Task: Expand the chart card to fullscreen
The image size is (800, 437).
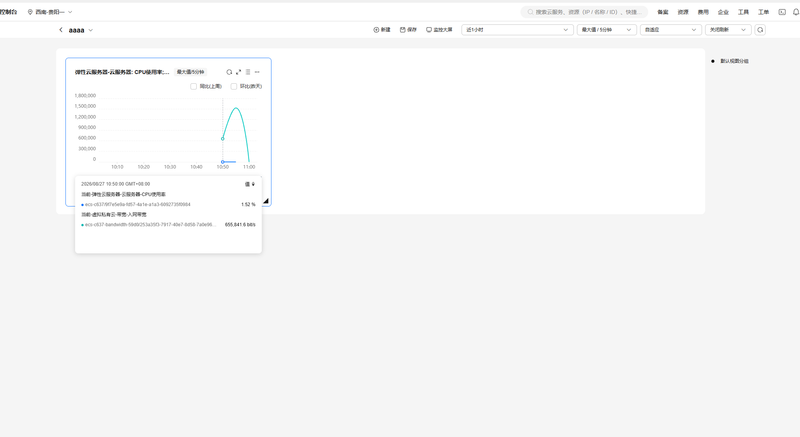Action: tap(238, 72)
